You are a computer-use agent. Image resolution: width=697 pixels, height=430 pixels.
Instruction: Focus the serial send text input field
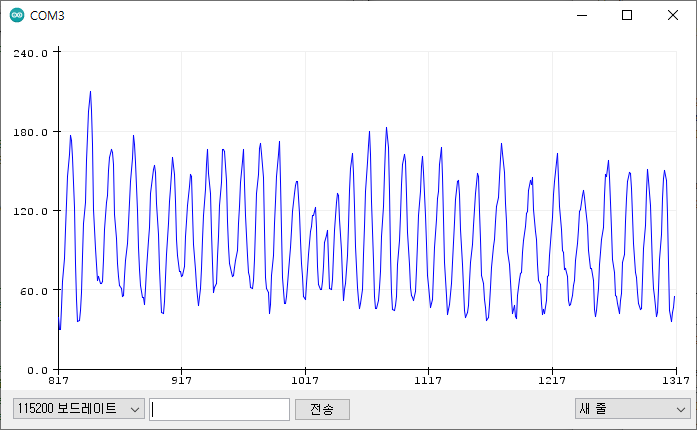coord(220,409)
